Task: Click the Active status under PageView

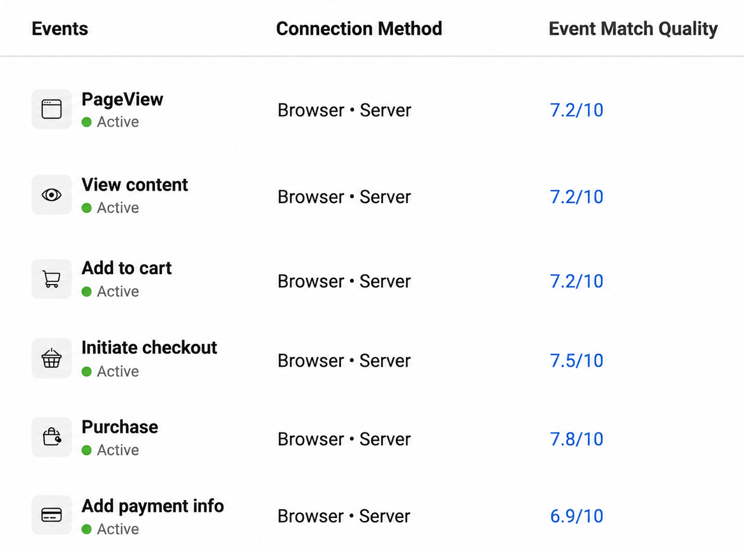Action: point(111,122)
